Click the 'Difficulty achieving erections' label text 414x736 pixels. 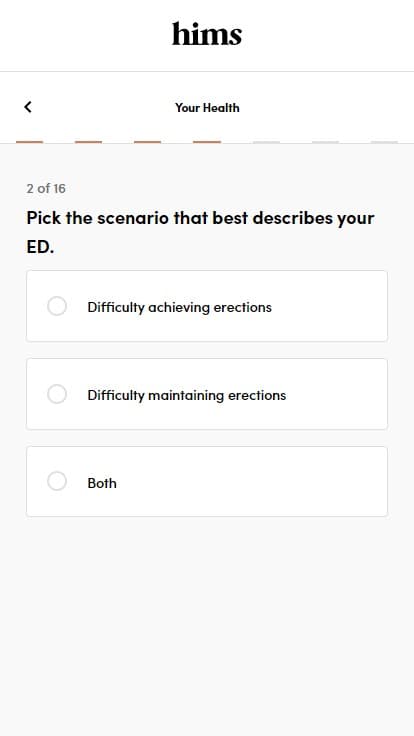pyautogui.click(x=179, y=307)
